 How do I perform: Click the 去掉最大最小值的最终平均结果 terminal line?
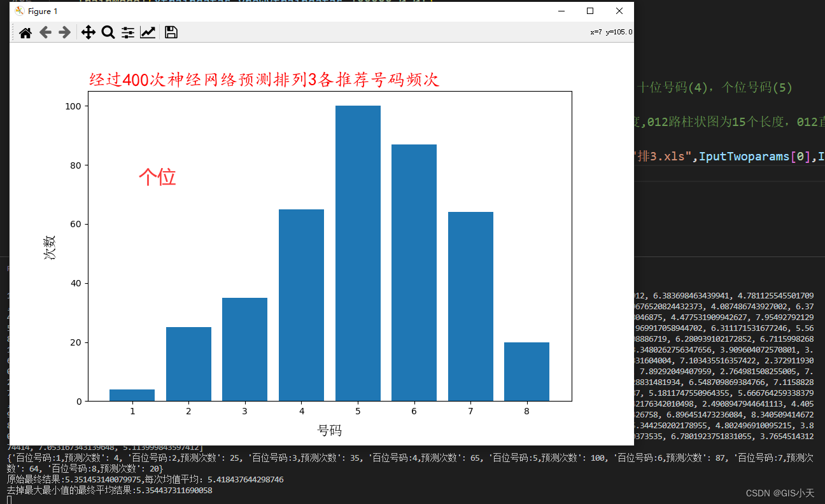pyautogui.click(x=109, y=491)
